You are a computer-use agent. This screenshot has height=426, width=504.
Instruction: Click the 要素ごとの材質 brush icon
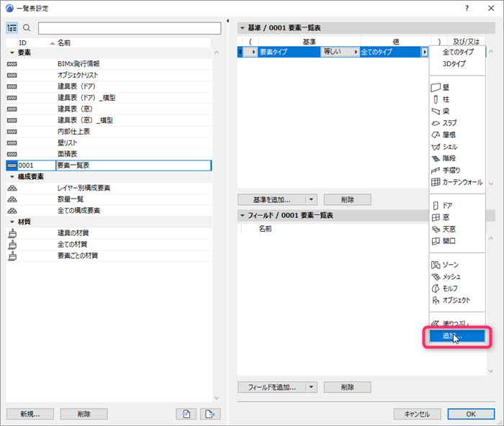pyautogui.click(x=12, y=255)
